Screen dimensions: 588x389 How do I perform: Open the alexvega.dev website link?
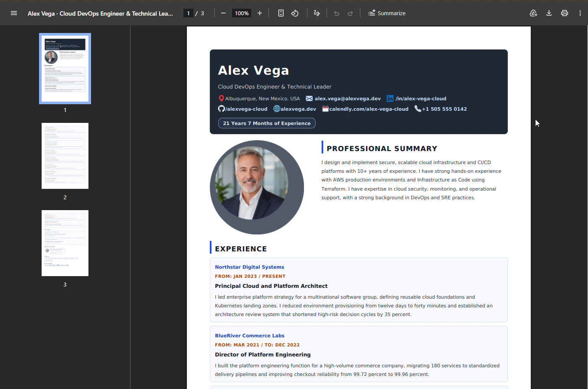[298, 109]
